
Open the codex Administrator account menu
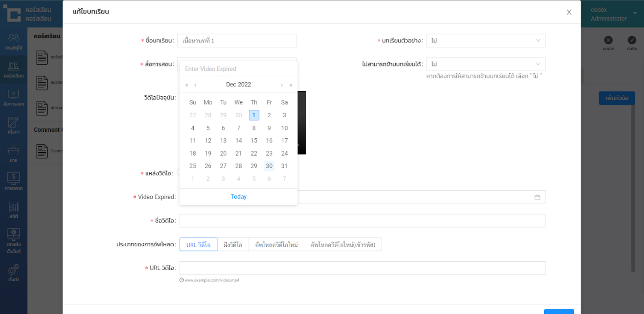[x=613, y=14]
